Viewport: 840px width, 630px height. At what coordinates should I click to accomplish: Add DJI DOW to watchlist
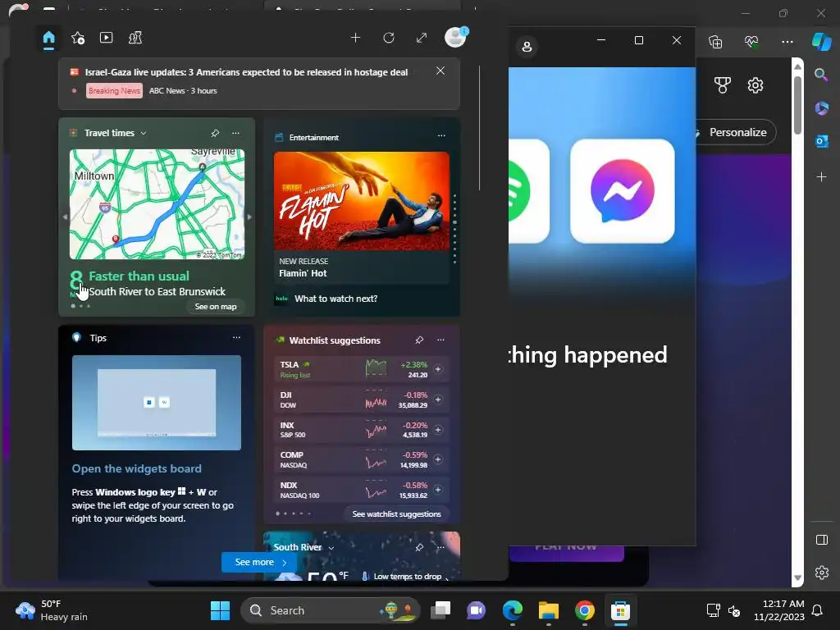click(x=438, y=399)
